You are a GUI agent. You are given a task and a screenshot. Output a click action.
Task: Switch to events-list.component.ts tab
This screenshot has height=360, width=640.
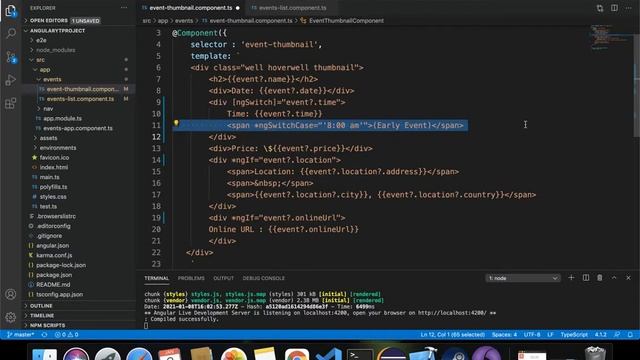pos(292,8)
